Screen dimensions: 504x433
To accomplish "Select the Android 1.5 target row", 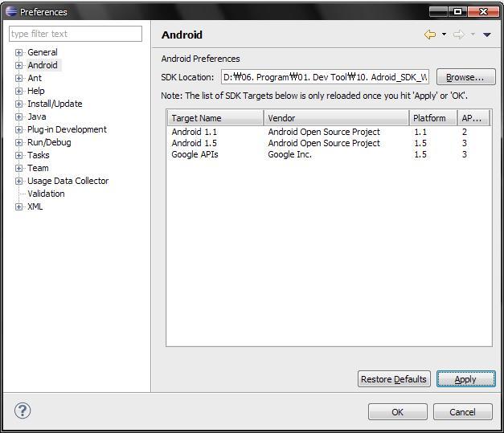I will (329, 143).
